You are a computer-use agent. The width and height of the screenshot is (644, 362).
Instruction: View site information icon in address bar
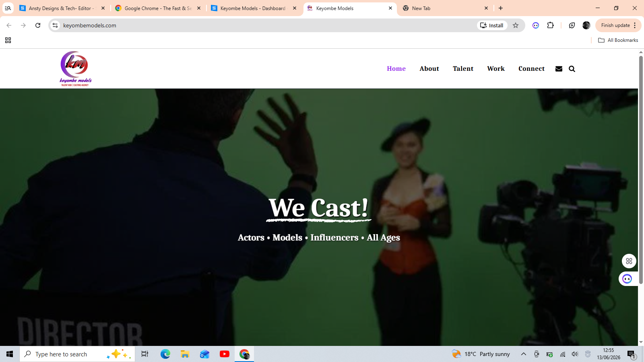56,25
